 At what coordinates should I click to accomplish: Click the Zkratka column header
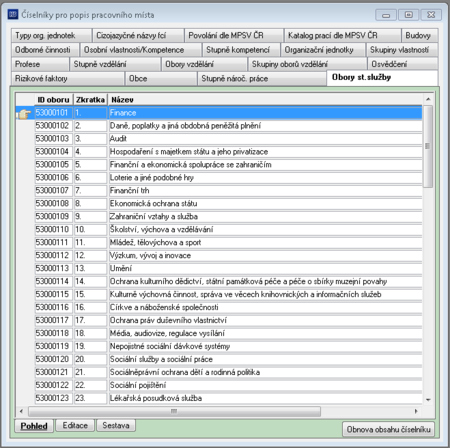coord(90,100)
